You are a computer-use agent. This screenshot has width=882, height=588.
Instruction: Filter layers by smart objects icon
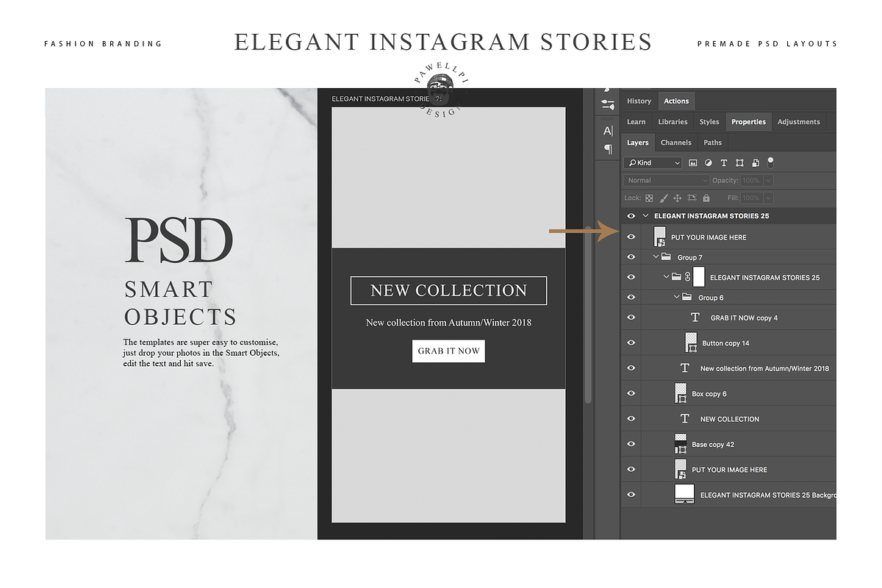click(x=755, y=162)
